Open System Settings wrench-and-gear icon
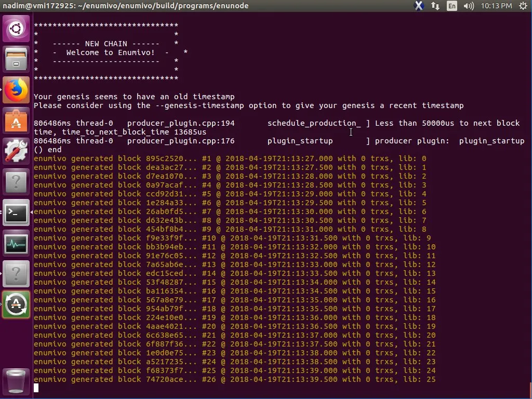Image resolution: width=532 pixels, height=399 pixels. [16, 151]
